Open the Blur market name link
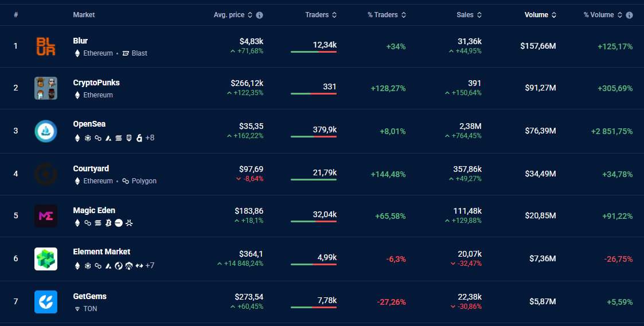 (80, 41)
